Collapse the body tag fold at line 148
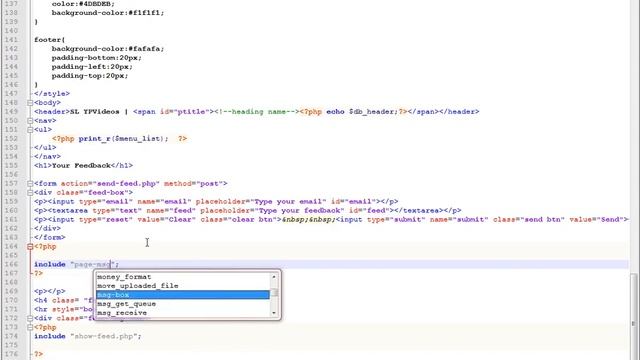The image size is (640, 360). pyautogui.click(x=30, y=103)
